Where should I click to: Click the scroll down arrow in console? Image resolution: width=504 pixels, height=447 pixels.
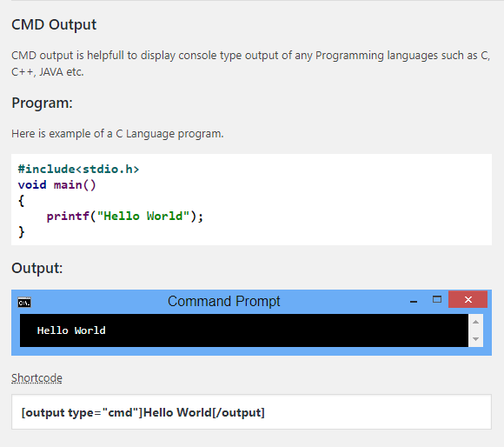point(475,339)
